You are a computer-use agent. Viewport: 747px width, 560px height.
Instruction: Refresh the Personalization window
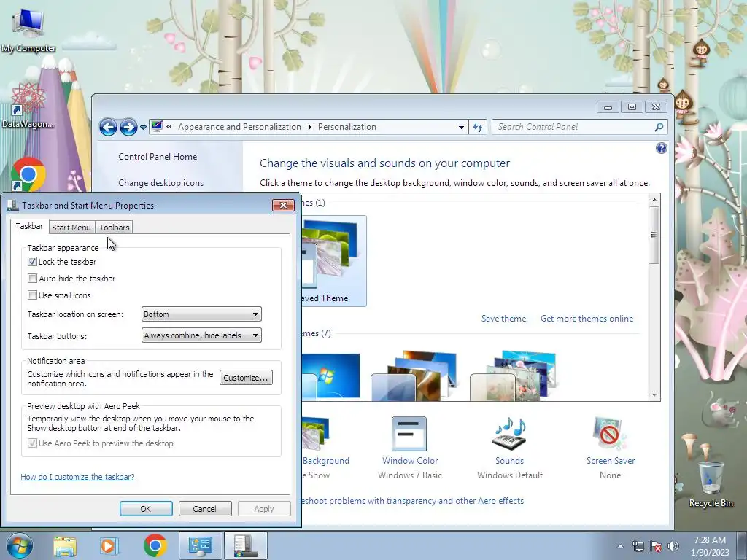tap(478, 127)
